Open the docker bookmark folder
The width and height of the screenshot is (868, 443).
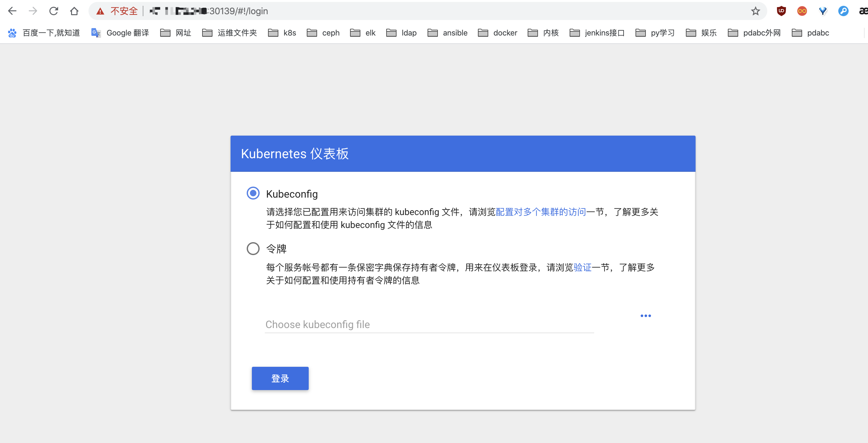(x=497, y=33)
